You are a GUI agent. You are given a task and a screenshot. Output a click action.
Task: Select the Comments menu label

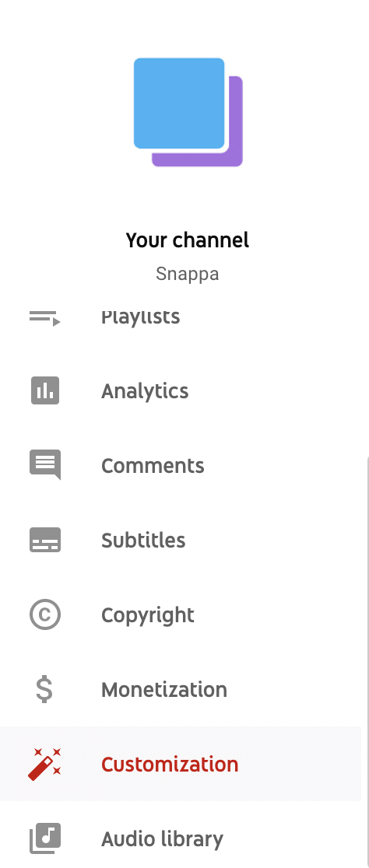point(153,466)
